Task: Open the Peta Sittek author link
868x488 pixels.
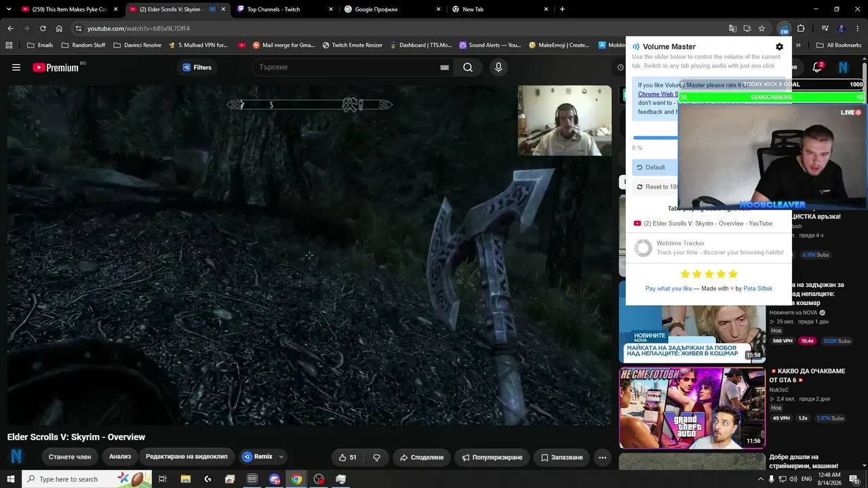Action: coord(757,289)
